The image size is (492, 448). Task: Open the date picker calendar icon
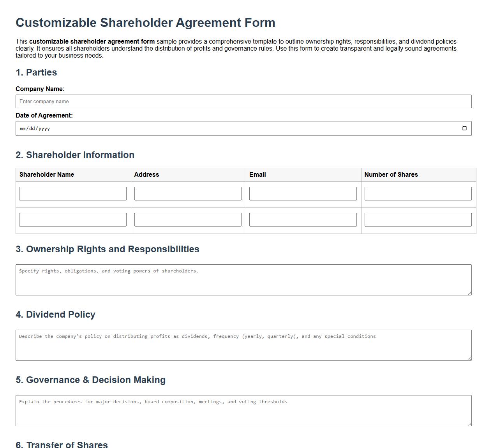point(464,128)
